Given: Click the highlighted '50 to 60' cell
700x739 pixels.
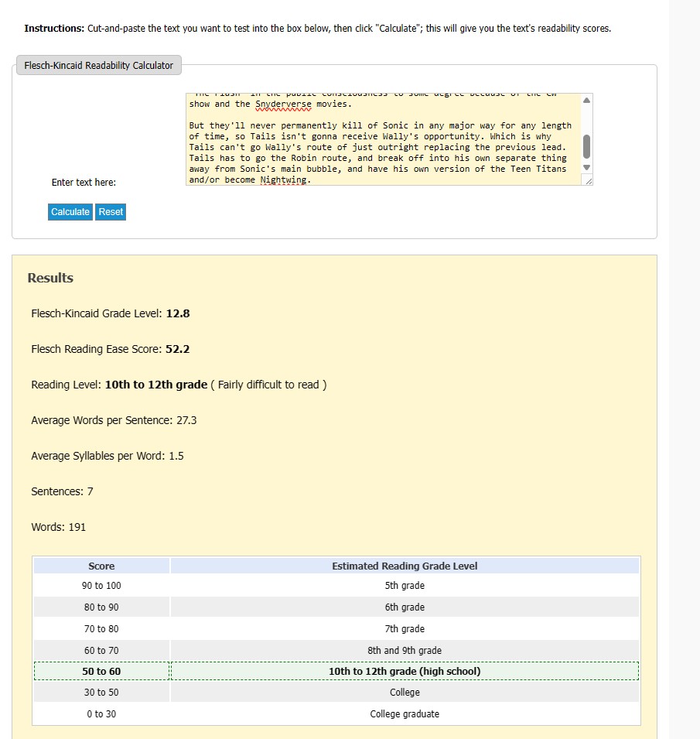Looking at the screenshot, I should pyautogui.click(x=101, y=672).
